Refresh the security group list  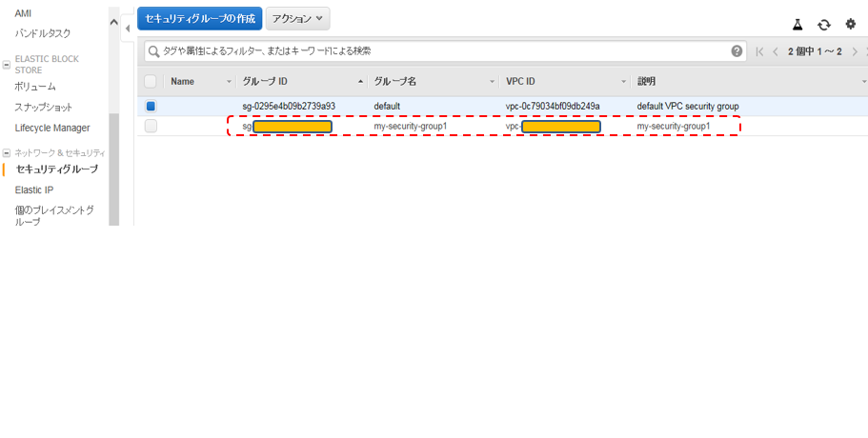click(x=824, y=25)
